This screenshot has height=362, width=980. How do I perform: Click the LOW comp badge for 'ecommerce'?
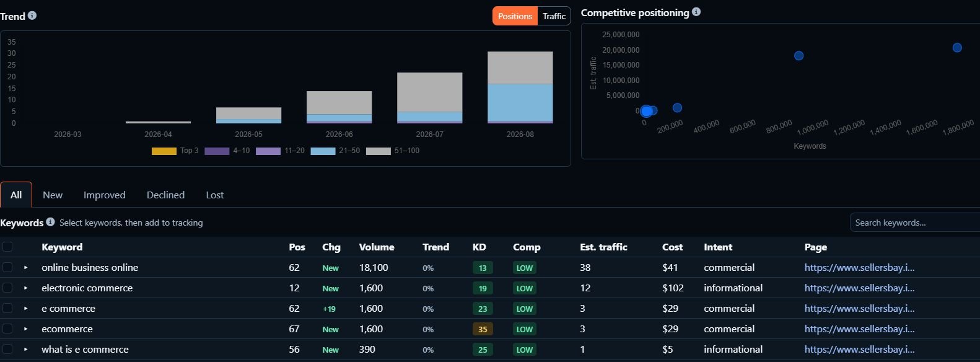point(524,329)
